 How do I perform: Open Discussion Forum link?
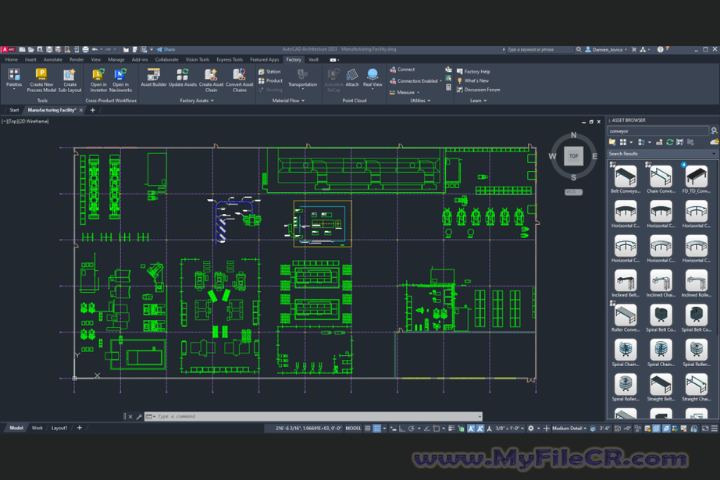(x=478, y=90)
